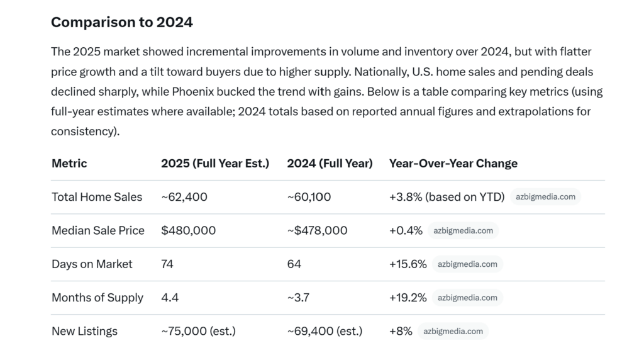Click the azbigmedia.com citation in the New Listings row

453,331
